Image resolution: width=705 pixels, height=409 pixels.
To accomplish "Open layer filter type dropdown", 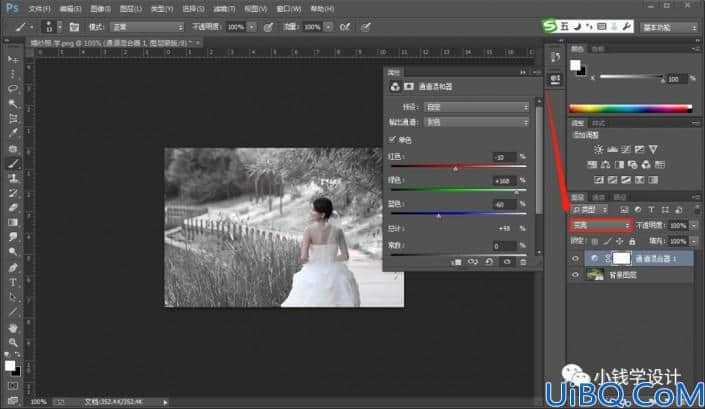I will (589, 210).
